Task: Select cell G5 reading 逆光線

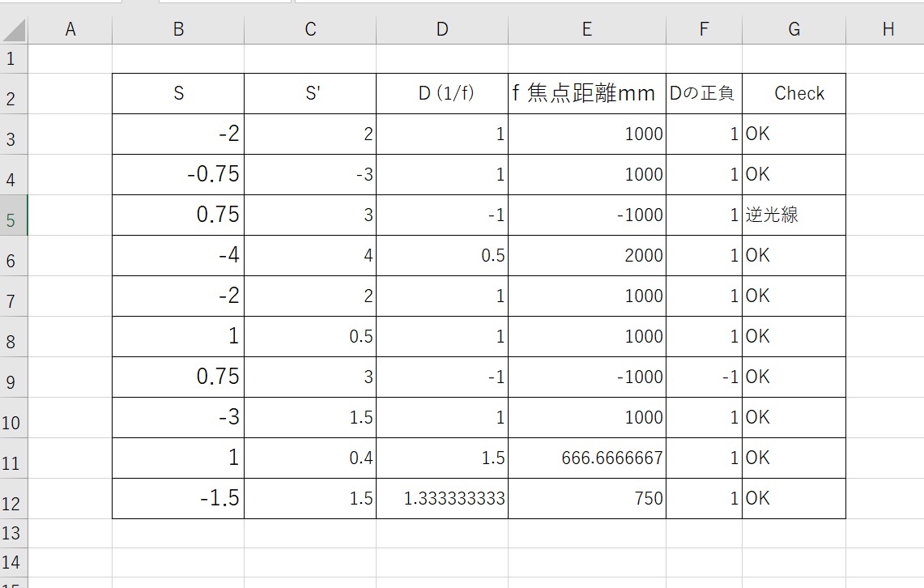Action: point(794,215)
